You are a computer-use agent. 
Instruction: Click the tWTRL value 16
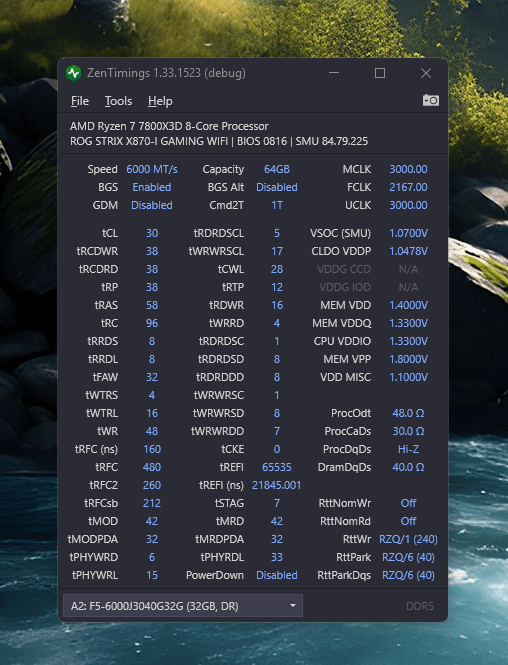[152, 413]
